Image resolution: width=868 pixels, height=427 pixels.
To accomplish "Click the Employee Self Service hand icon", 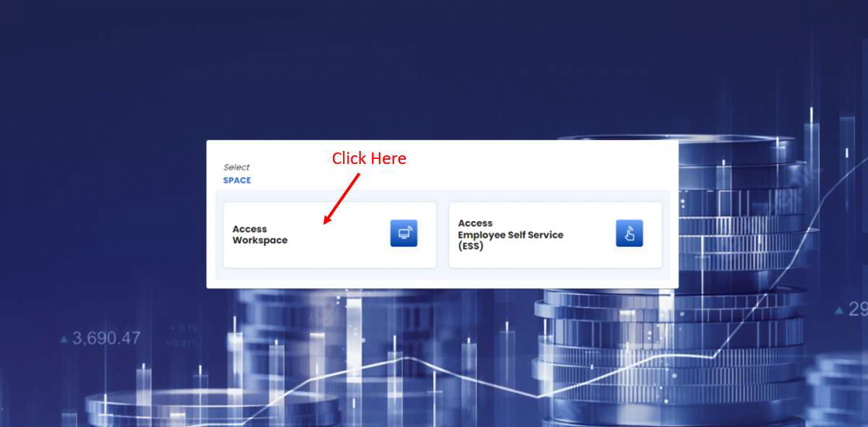I will click(x=629, y=233).
